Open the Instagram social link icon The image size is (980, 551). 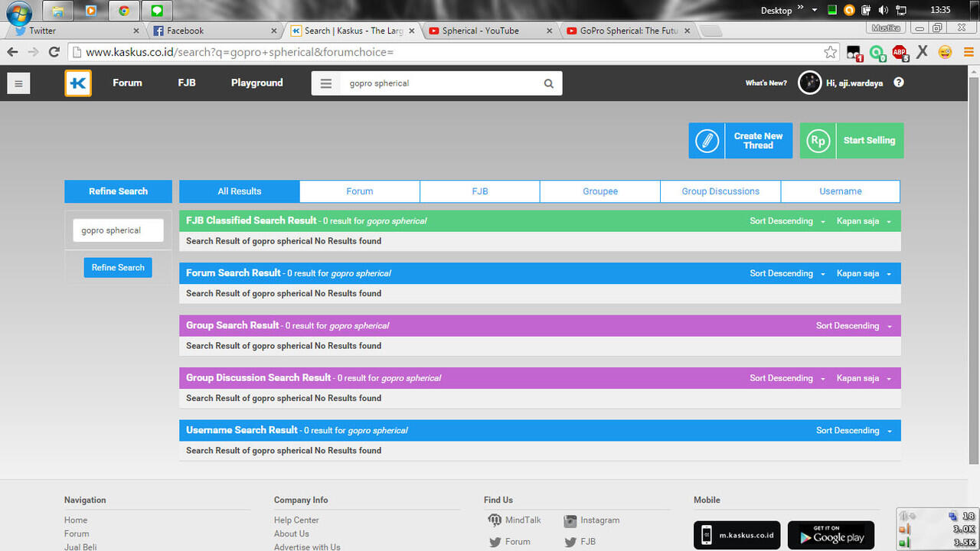pyautogui.click(x=570, y=520)
